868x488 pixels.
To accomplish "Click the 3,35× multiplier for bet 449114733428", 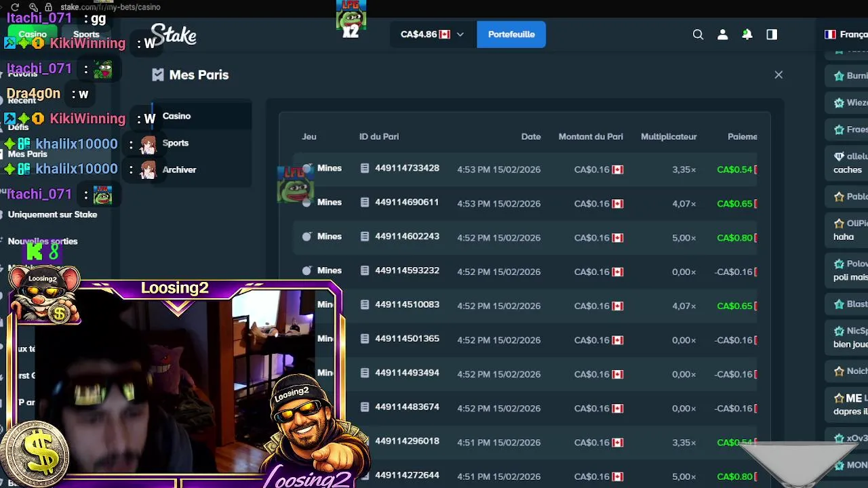I will 684,169.
